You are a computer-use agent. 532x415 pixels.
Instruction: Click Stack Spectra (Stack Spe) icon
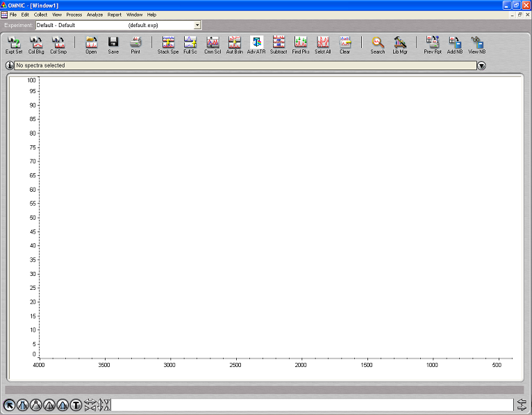(168, 44)
